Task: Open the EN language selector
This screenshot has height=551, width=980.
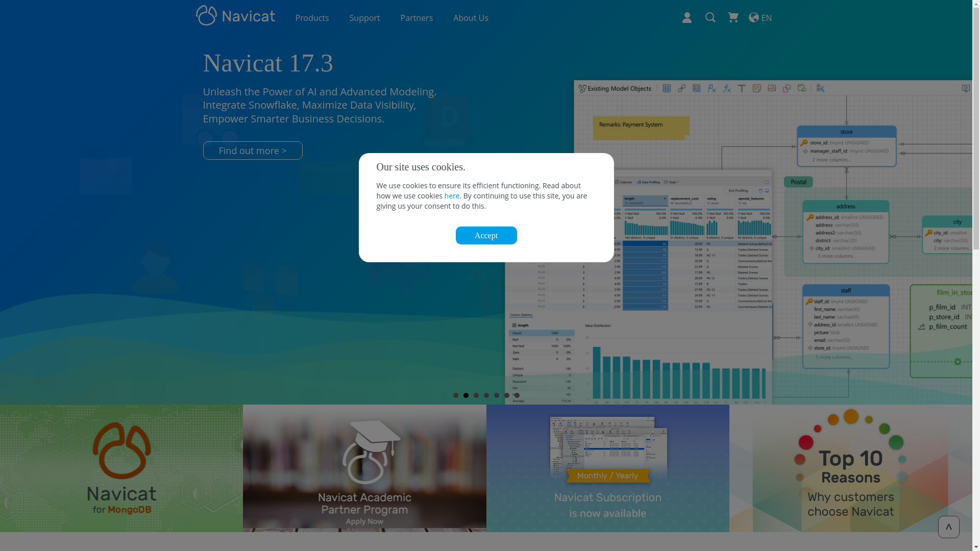Action: click(761, 18)
